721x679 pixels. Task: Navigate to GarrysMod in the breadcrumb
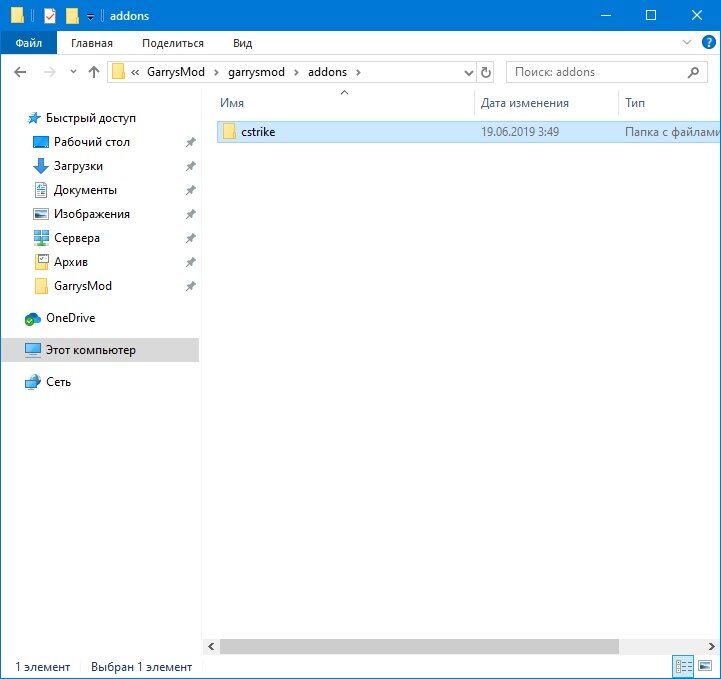176,72
